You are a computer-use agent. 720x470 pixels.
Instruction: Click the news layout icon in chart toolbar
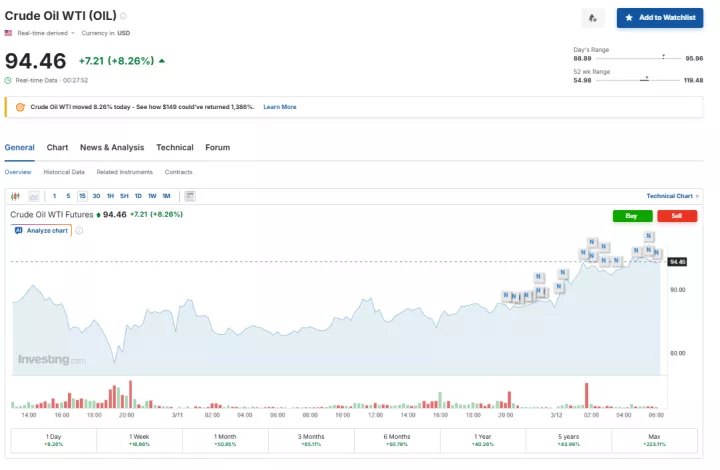coord(190,196)
